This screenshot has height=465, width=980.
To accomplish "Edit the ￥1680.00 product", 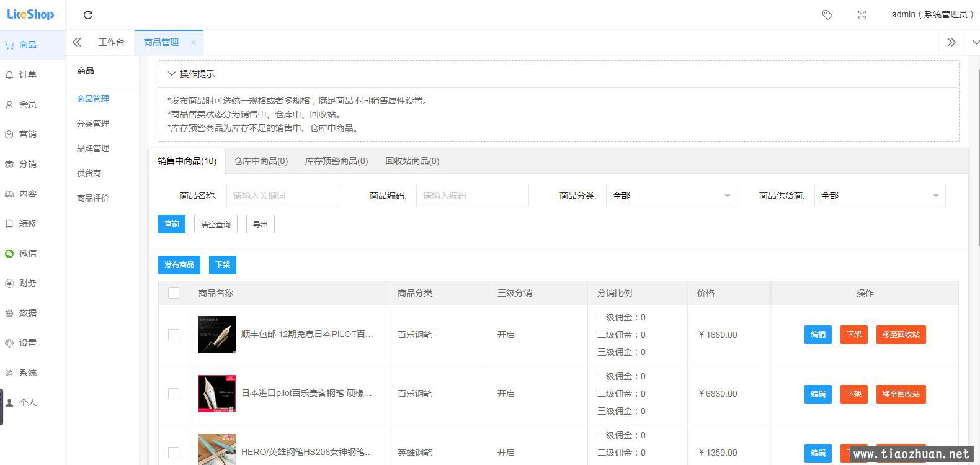I will point(818,335).
